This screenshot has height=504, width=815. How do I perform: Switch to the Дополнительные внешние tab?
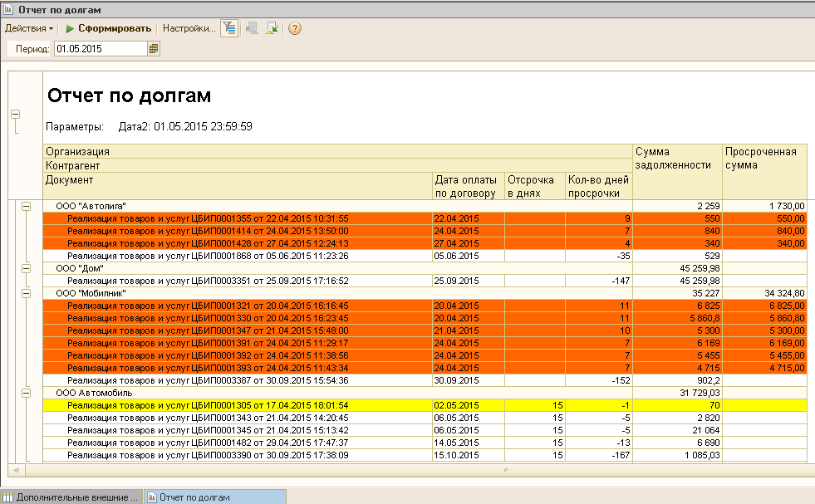click(x=76, y=497)
